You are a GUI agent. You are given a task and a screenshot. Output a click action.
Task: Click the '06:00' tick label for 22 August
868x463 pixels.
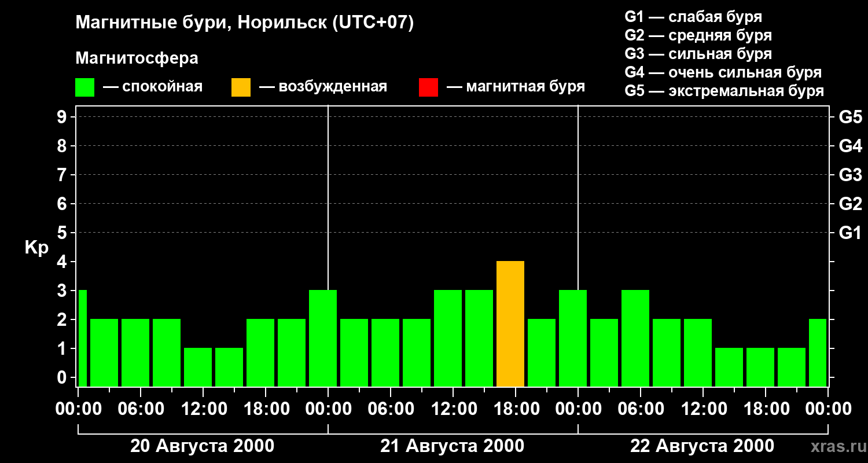click(x=641, y=409)
